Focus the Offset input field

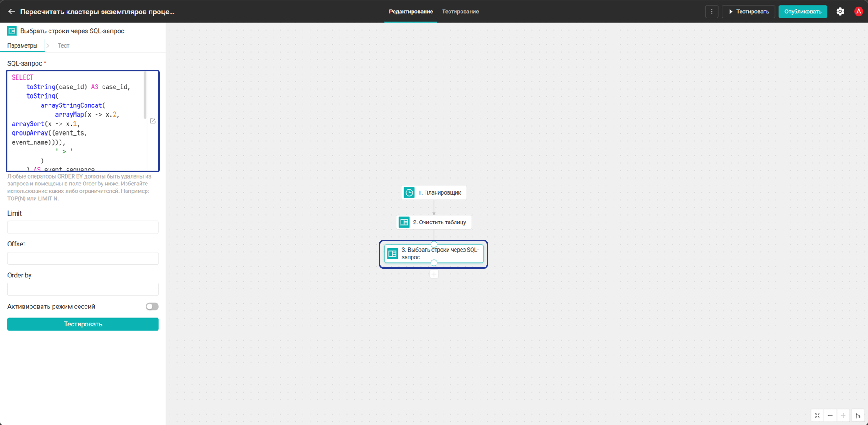(83, 258)
